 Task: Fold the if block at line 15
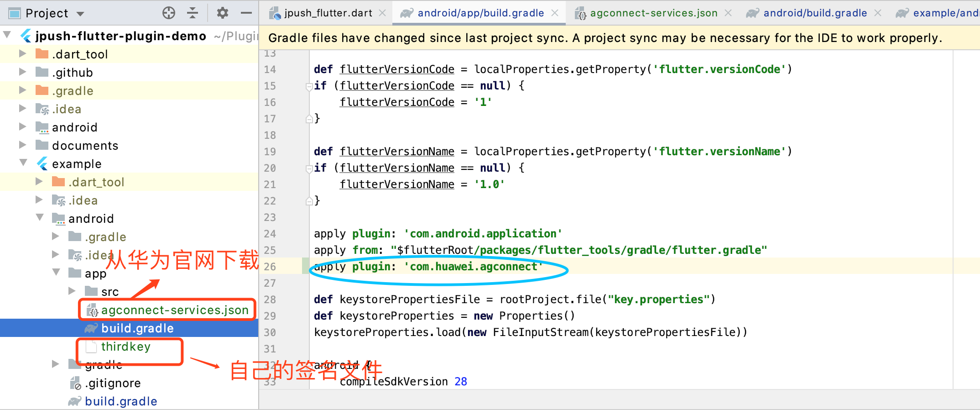pyautogui.click(x=309, y=86)
